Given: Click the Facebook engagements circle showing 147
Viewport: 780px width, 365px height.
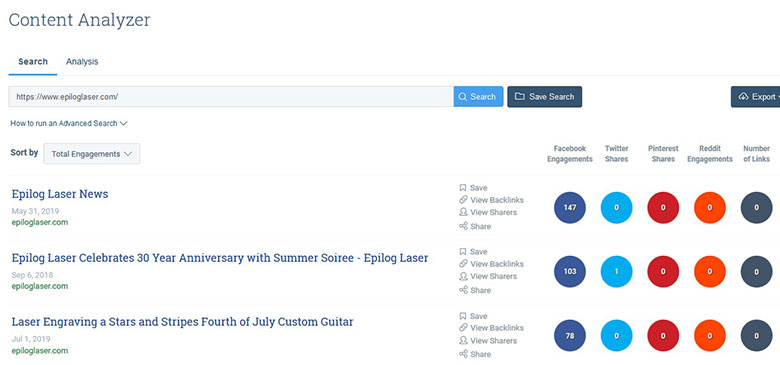Looking at the screenshot, I should point(570,207).
